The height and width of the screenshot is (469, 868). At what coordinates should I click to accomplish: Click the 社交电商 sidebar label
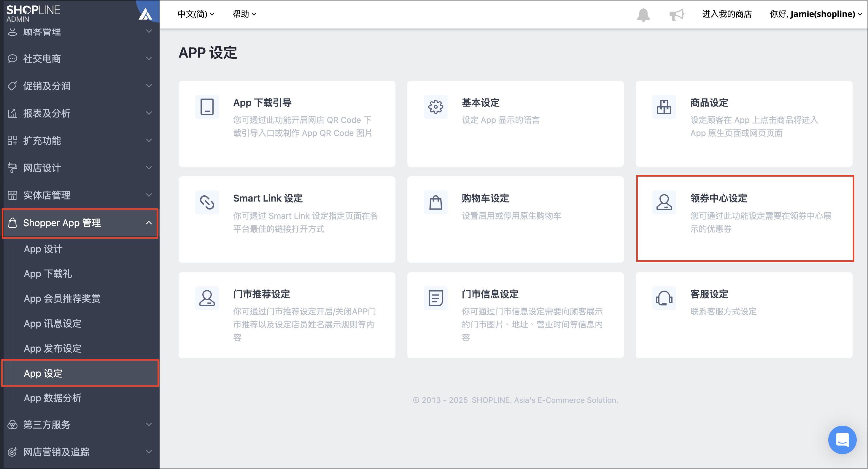coord(42,59)
